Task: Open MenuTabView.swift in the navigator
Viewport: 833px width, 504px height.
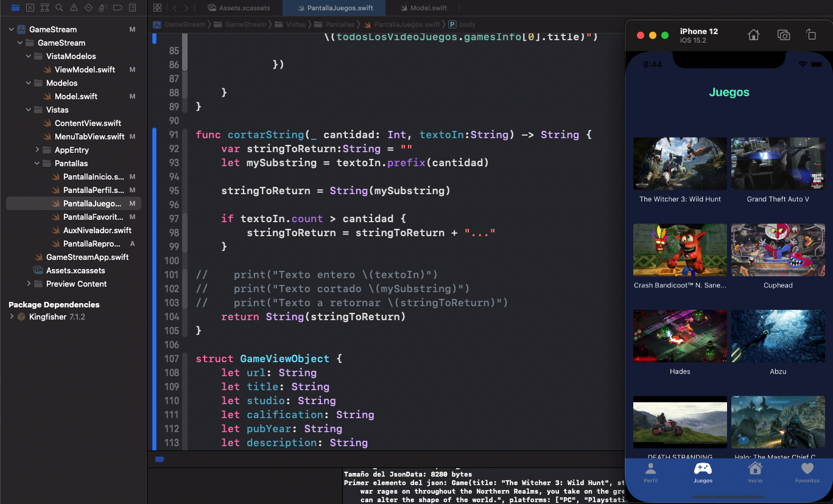Action: [x=90, y=136]
